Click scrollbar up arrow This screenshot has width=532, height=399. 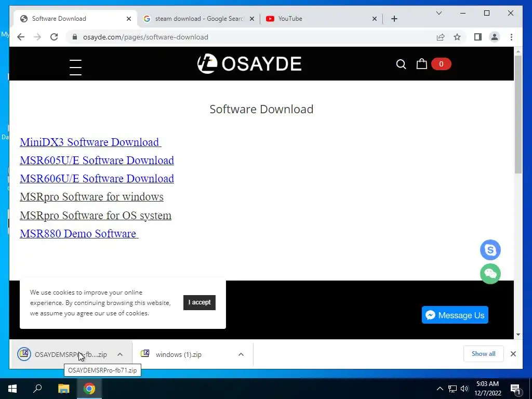tap(518, 51)
